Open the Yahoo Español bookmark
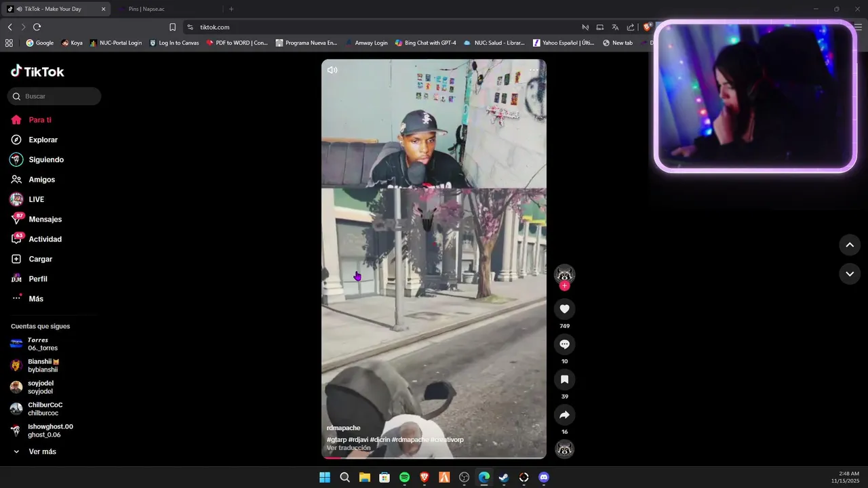 point(563,43)
